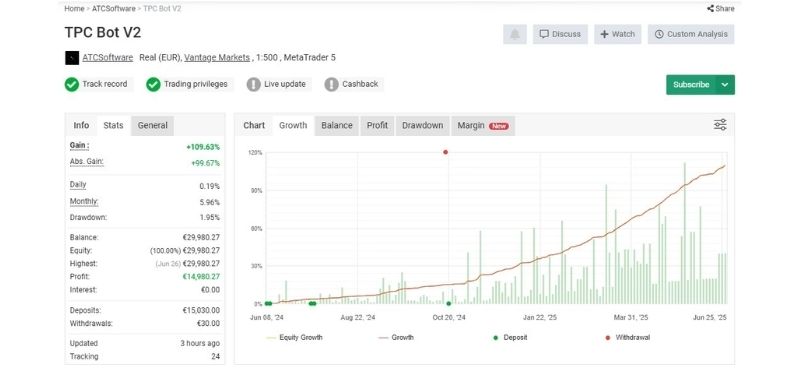
Task: Click the €30.00 withdrawals value
Action: coord(208,324)
